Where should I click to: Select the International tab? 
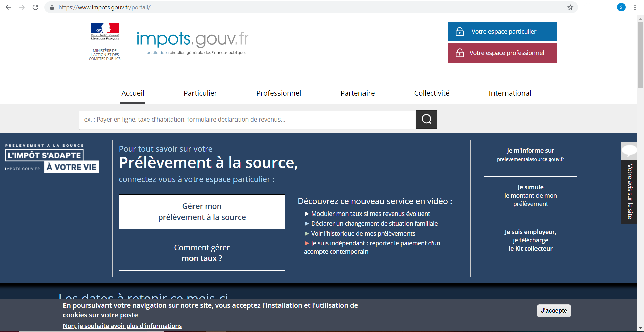[x=510, y=93]
